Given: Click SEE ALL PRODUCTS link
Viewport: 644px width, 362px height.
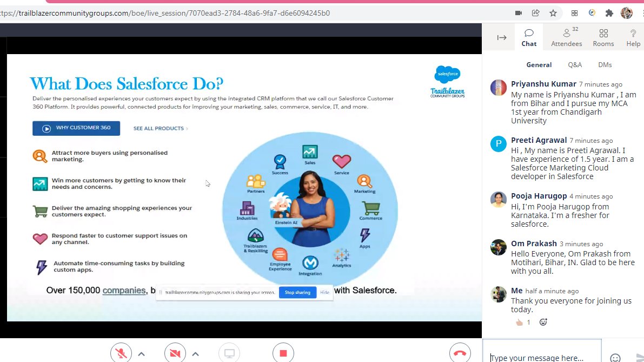Looking at the screenshot, I should tap(161, 128).
